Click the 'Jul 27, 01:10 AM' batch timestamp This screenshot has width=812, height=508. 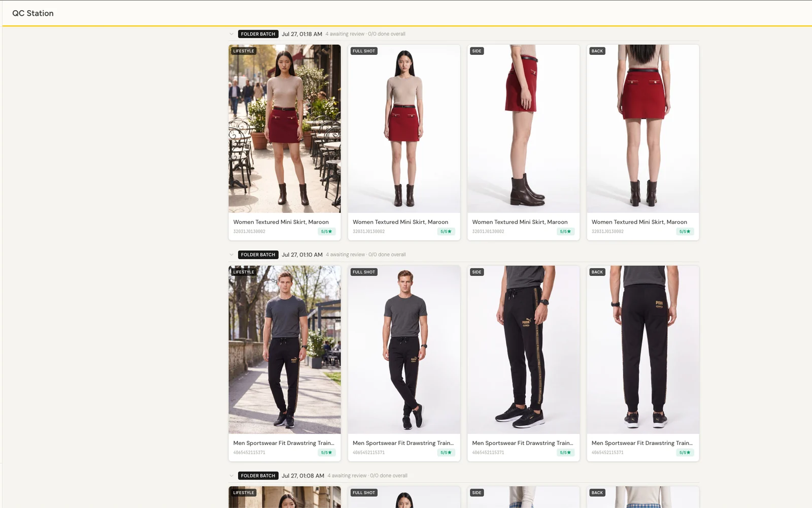[302, 255]
